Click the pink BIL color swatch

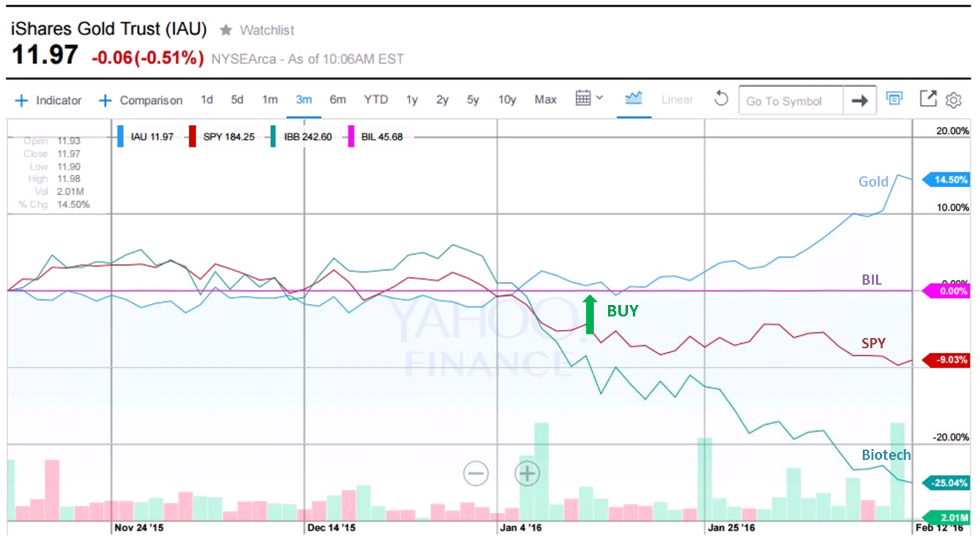point(351,137)
